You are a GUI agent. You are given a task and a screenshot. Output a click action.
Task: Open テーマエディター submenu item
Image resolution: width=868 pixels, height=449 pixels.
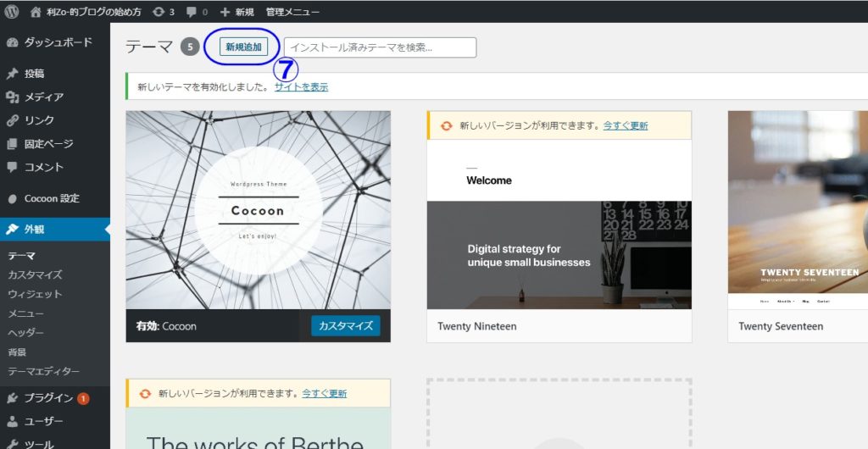(x=43, y=371)
